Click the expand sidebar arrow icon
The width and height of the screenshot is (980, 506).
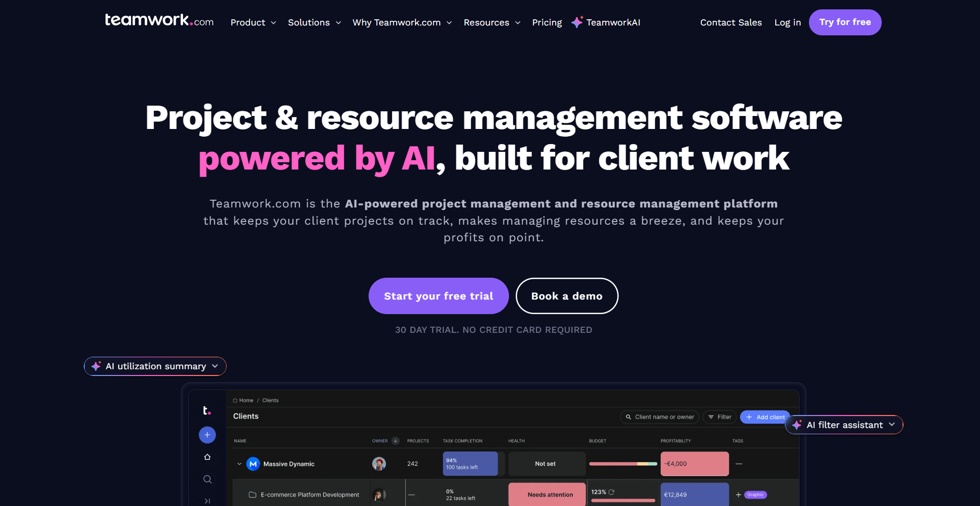[x=207, y=501]
